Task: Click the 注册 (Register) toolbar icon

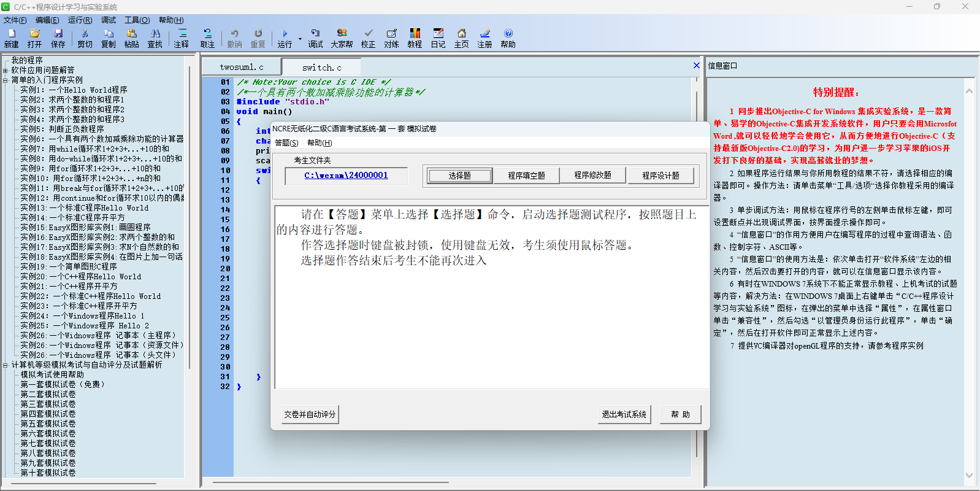Action: tap(485, 38)
